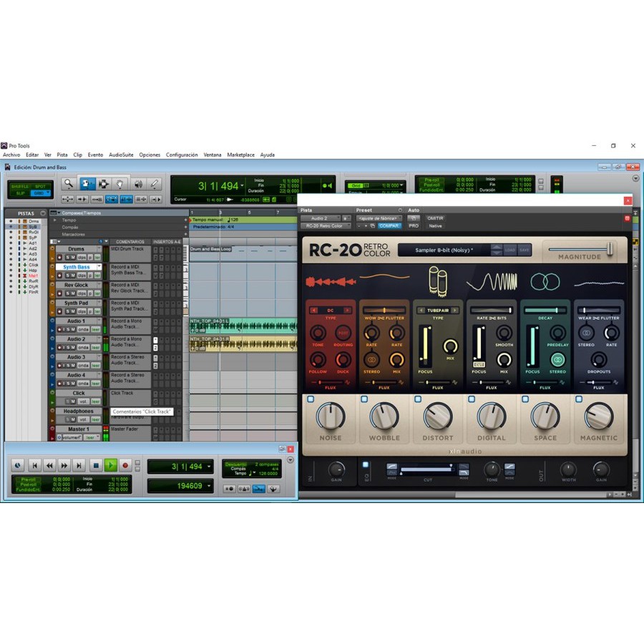Toggle the EQ enable checkbox in RC-20

(x=366, y=464)
